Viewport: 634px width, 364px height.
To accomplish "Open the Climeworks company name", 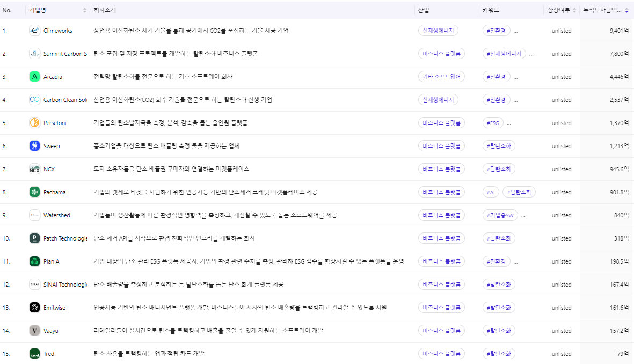I will (58, 31).
